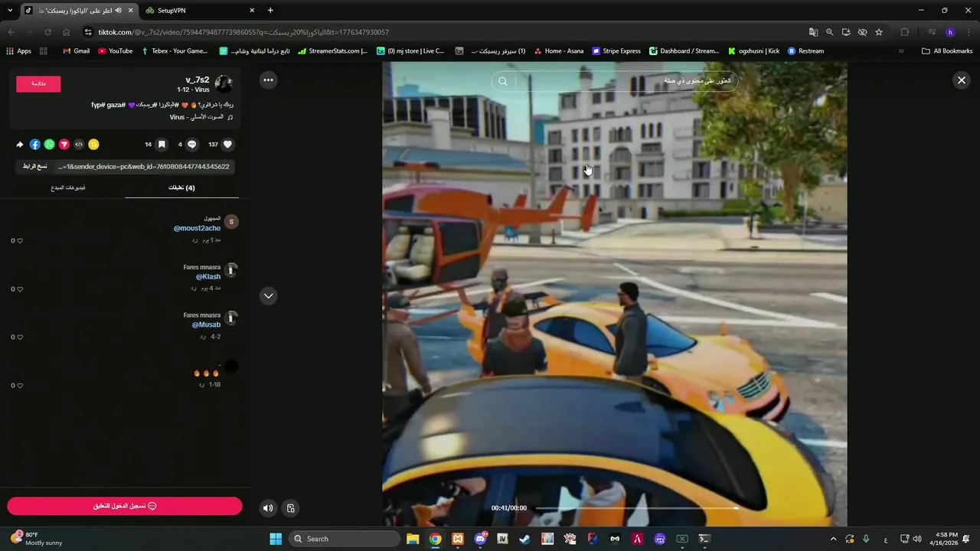Share the video to Facebook
The height and width of the screenshot is (551, 980).
pyautogui.click(x=35, y=144)
